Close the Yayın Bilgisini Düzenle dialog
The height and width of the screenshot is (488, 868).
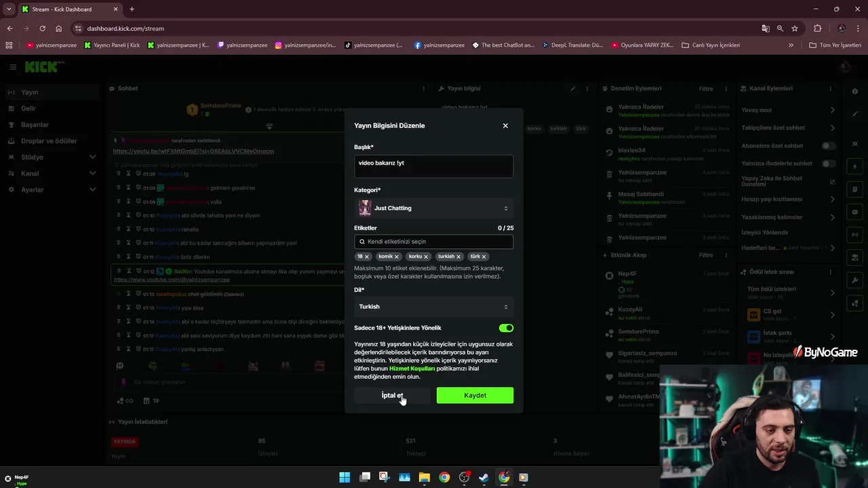pos(505,125)
